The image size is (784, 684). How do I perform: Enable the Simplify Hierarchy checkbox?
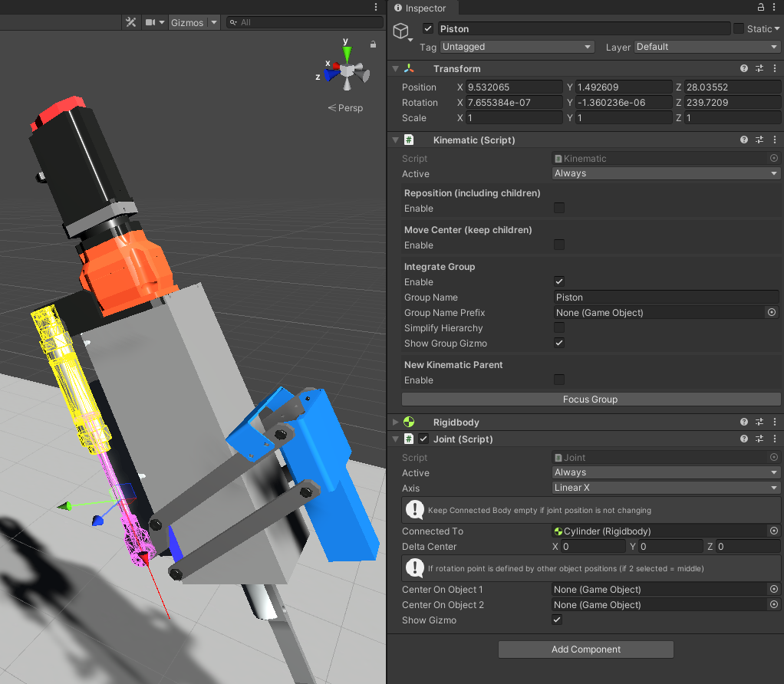pyautogui.click(x=559, y=328)
